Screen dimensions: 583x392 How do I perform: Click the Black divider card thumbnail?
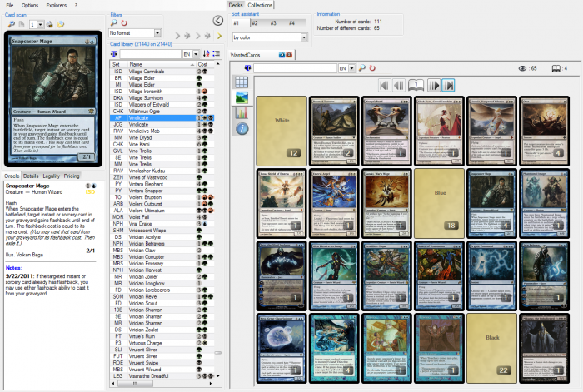[492, 348]
